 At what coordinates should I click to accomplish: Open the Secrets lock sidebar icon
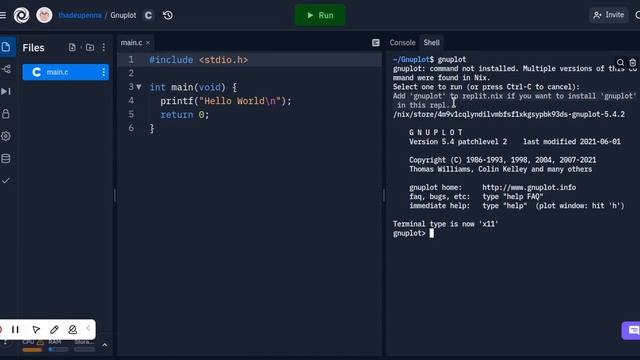coord(6,113)
